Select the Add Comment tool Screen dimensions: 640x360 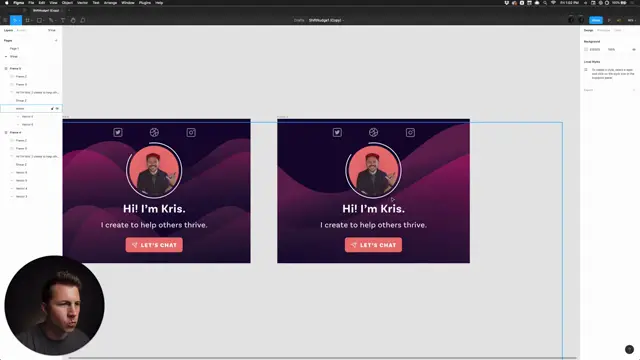click(x=83, y=20)
